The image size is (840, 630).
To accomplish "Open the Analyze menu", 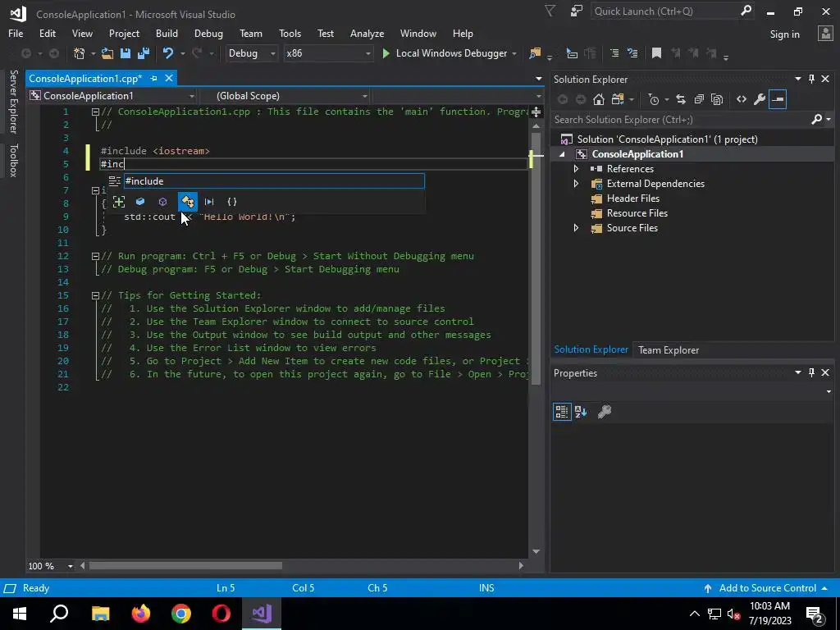I will click(x=367, y=33).
